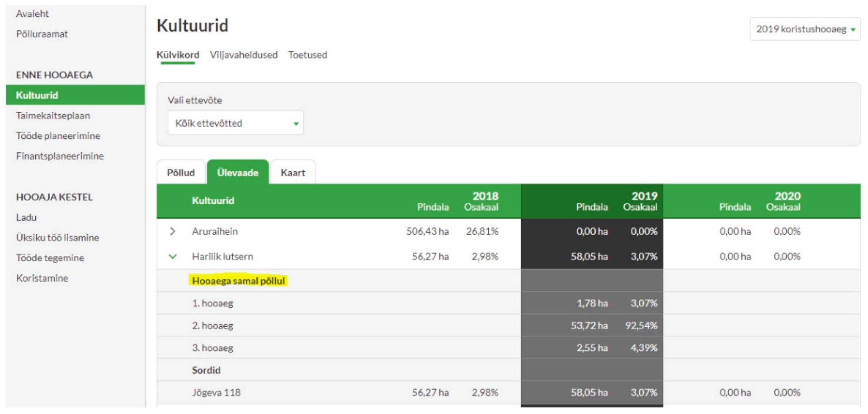Click Üksiku töö lisamine link
The width and height of the screenshot is (868, 414).
pos(57,238)
